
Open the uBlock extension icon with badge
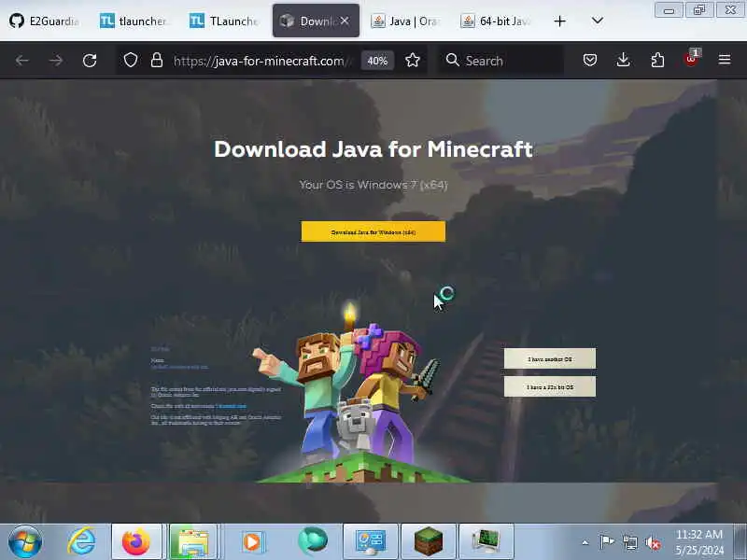[x=691, y=59]
